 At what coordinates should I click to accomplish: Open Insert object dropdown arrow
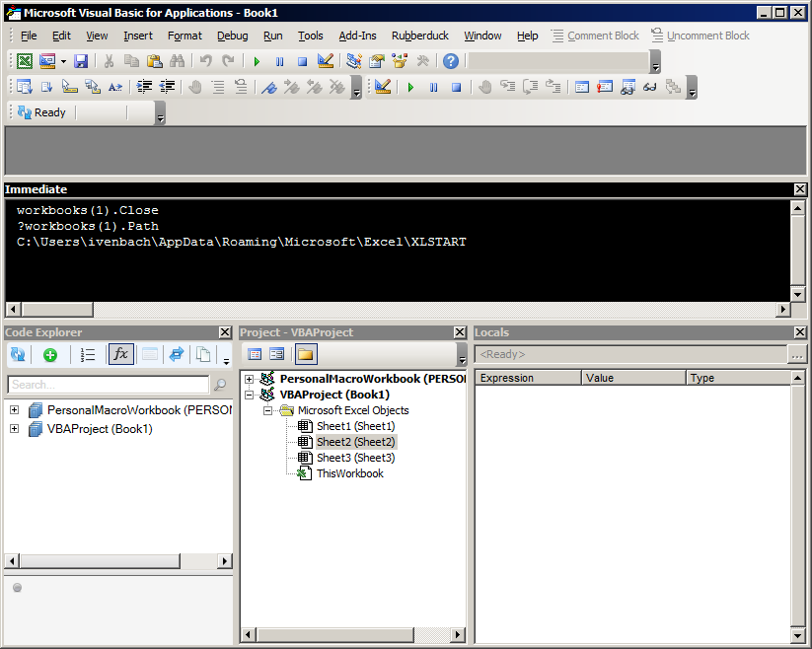click(x=63, y=61)
